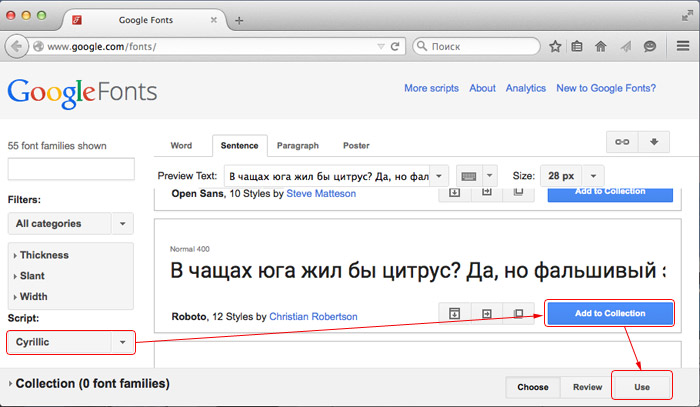Screen dimensions: 700x407
Task: Click the Use button
Action: pyautogui.click(x=642, y=387)
